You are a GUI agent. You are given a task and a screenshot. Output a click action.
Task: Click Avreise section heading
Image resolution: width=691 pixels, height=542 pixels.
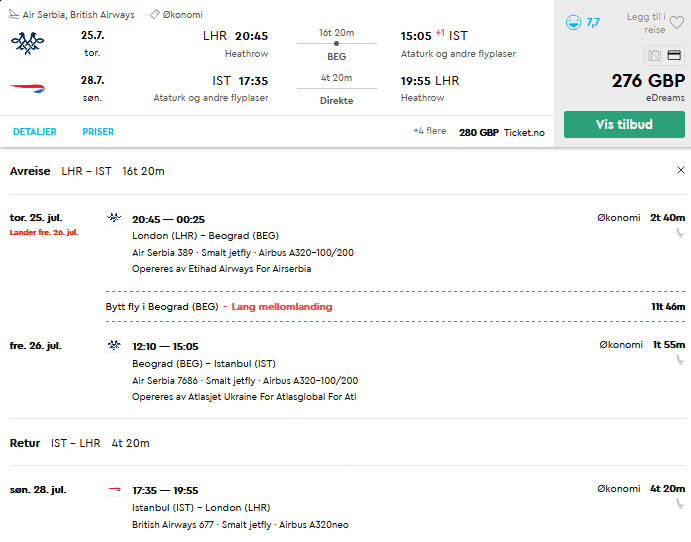tap(30, 171)
